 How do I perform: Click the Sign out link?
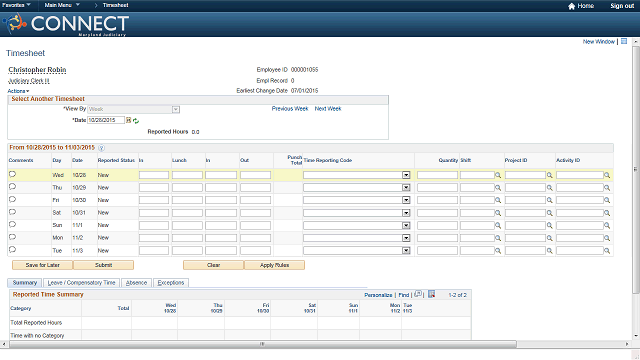pos(622,6)
